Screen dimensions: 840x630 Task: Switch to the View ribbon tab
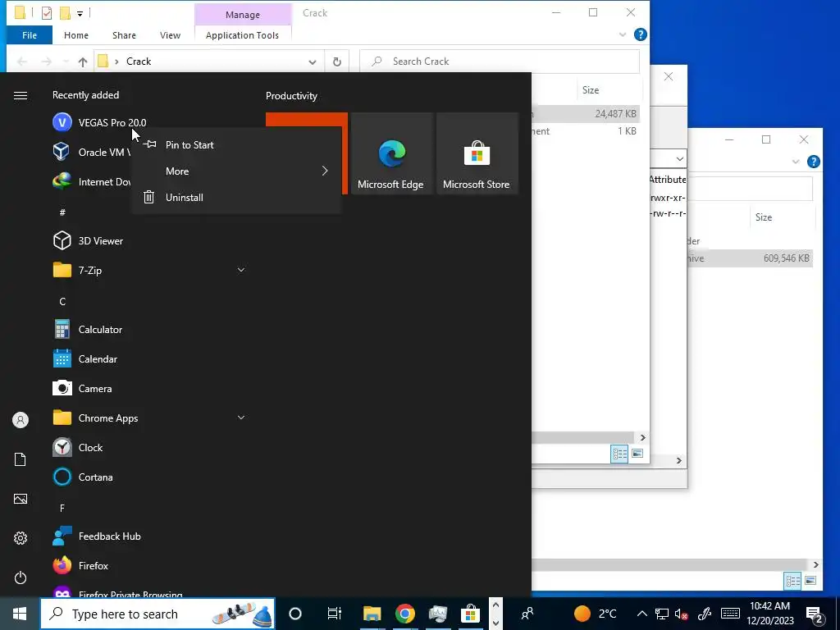pyautogui.click(x=170, y=35)
